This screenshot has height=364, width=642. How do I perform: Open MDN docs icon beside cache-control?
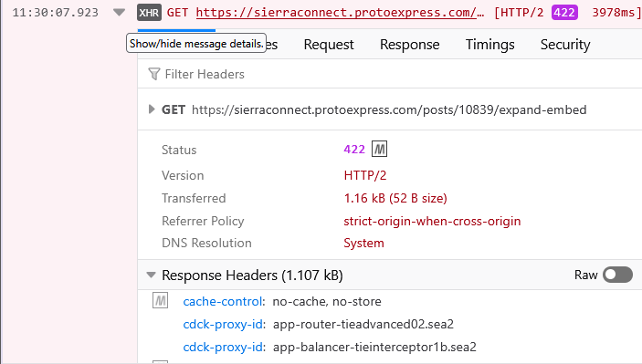tap(160, 301)
